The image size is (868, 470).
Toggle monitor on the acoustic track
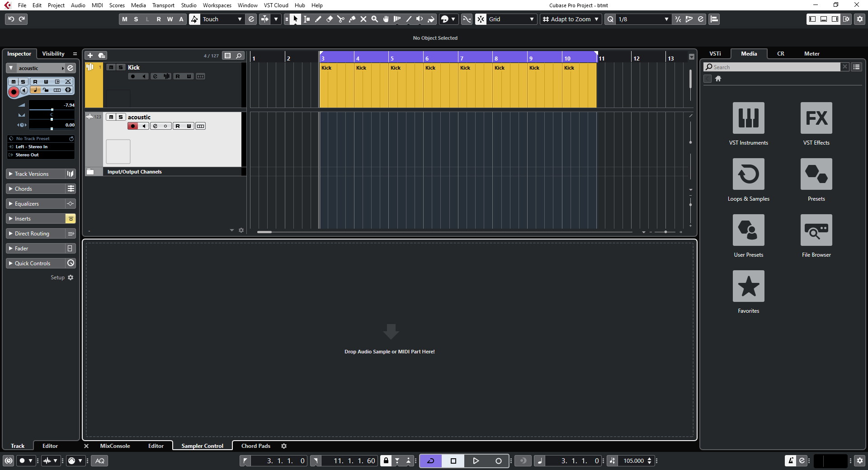point(144,126)
